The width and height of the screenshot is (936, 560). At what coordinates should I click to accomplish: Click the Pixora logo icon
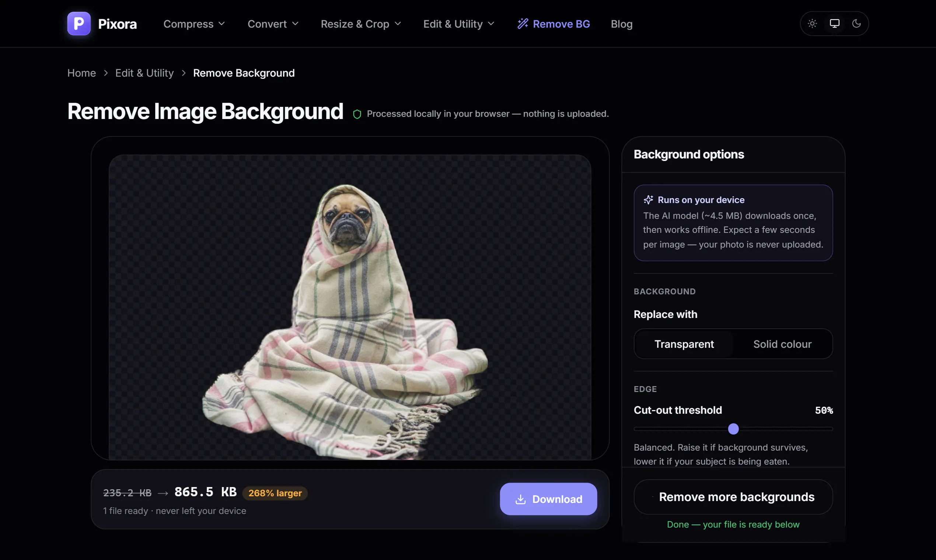[79, 24]
